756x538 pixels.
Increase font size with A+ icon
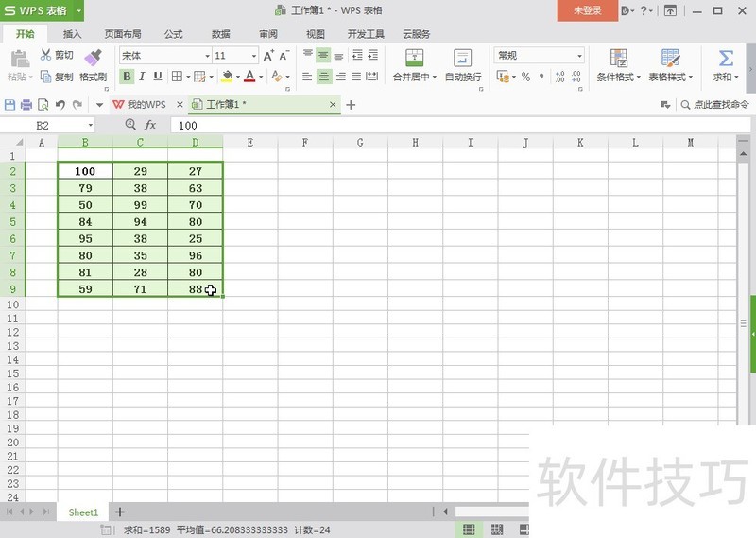268,56
